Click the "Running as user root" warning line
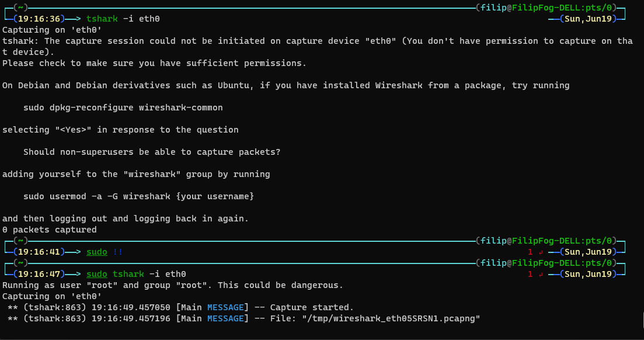The height and width of the screenshot is (340, 644). click(173, 285)
